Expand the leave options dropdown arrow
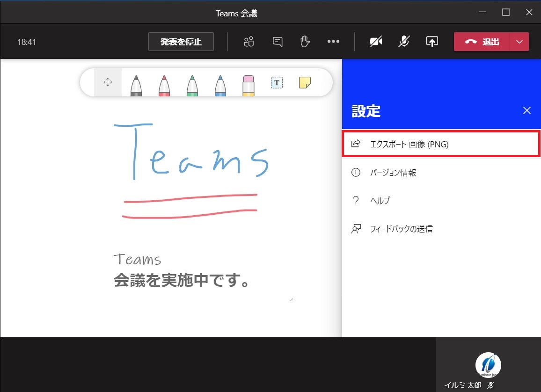The width and height of the screenshot is (541, 392). tap(519, 42)
